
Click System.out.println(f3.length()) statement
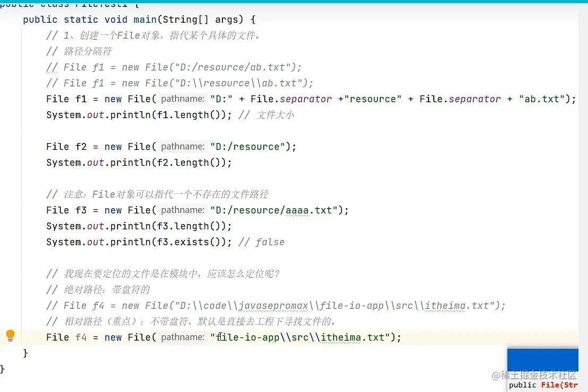(x=139, y=226)
